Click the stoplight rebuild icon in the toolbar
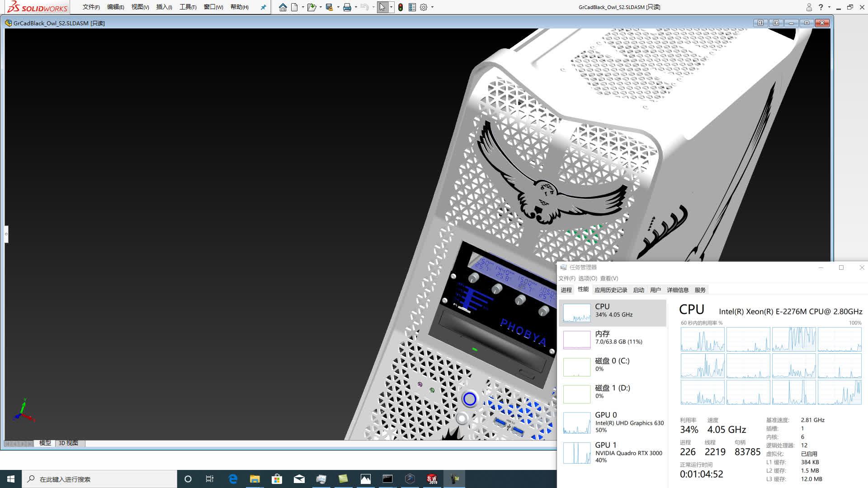This screenshot has height=488, width=868. [400, 7]
